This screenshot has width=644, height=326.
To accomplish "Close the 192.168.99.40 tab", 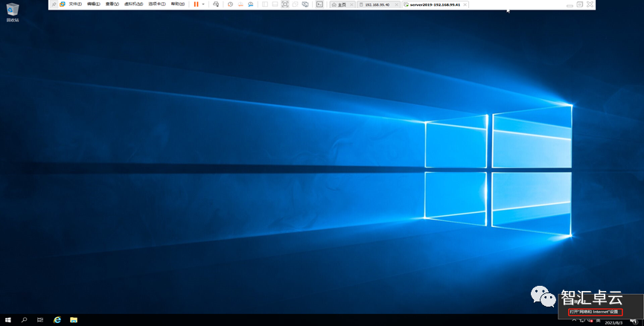I will [397, 4].
